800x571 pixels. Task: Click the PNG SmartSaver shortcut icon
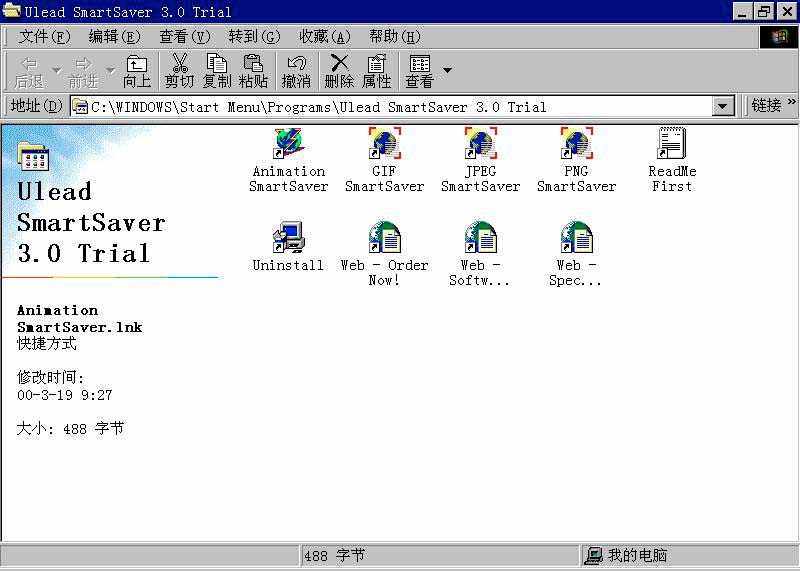(x=576, y=144)
